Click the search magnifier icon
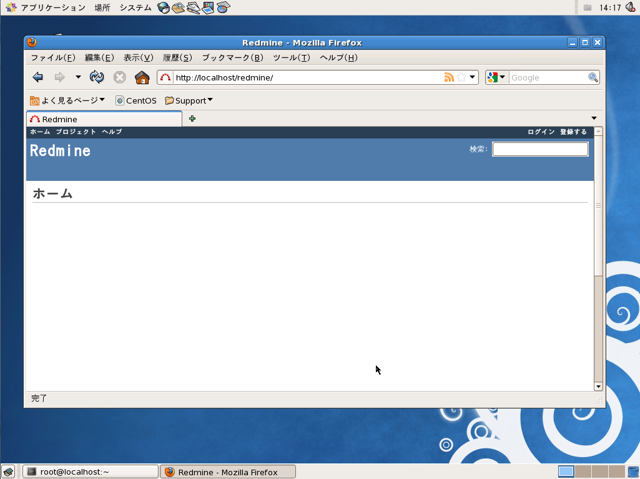640x479 pixels. click(593, 77)
